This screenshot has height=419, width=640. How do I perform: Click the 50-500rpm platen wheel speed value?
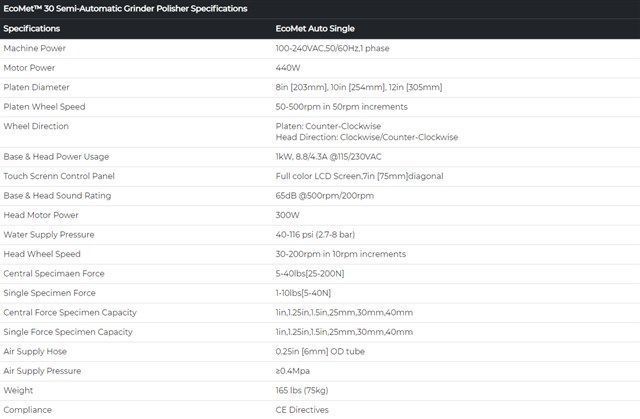[x=342, y=107]
